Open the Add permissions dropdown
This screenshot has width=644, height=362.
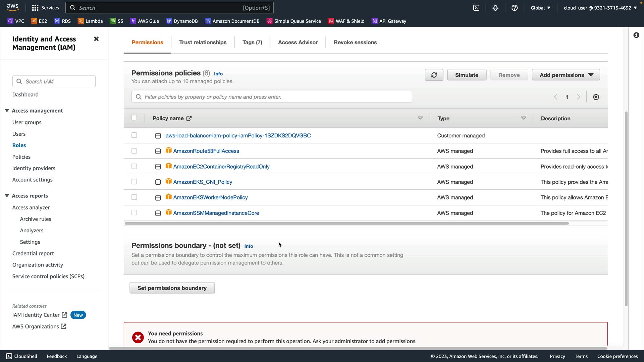[566, 75]
